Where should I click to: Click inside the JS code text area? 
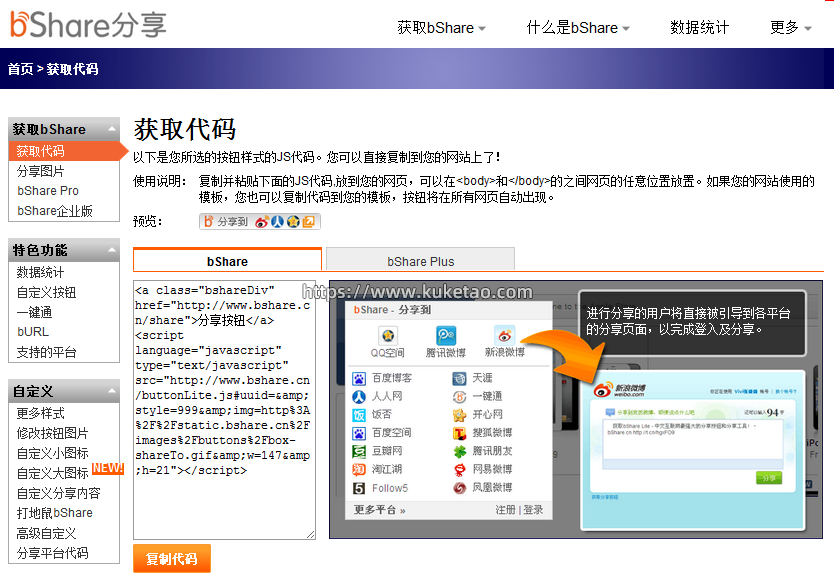224,410
